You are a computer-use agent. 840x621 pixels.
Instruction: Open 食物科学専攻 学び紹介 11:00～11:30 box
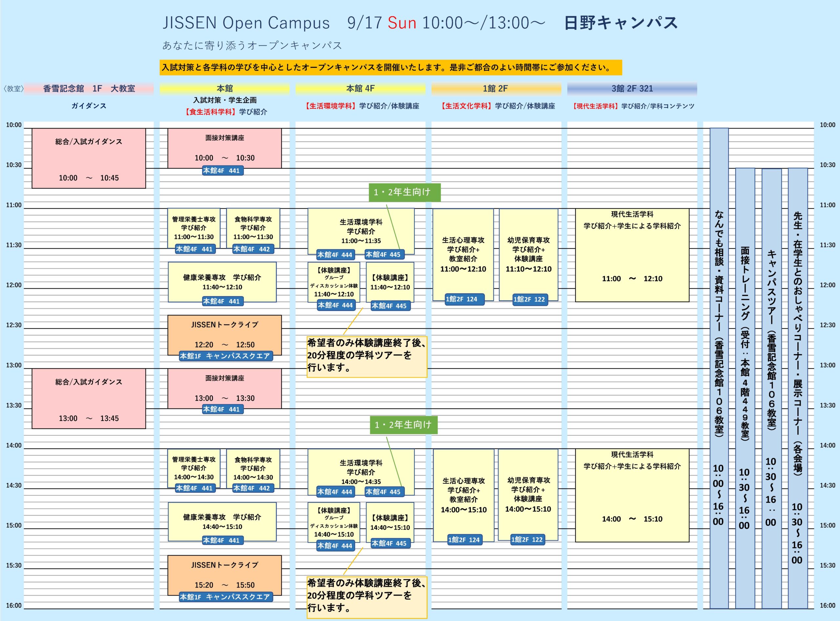coord(253,228)
